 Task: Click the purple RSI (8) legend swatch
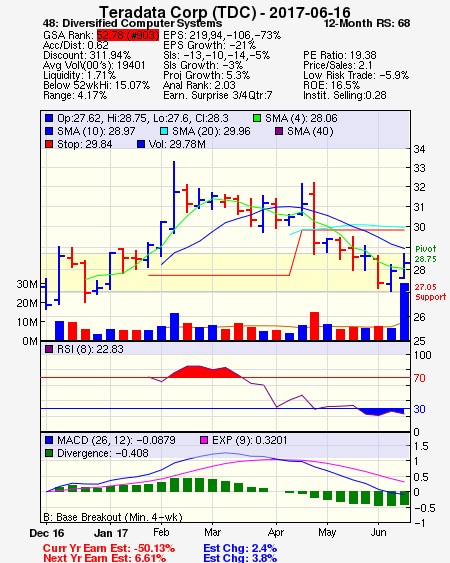49,349
